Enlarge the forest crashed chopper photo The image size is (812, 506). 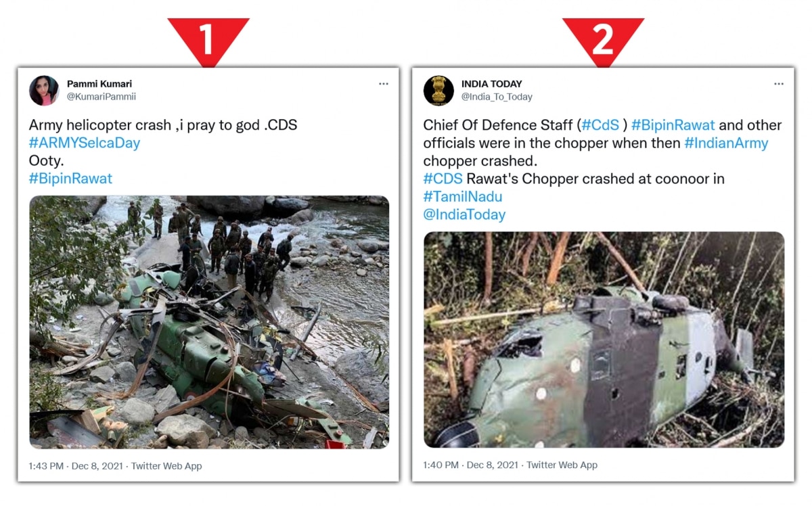point(604,340)
